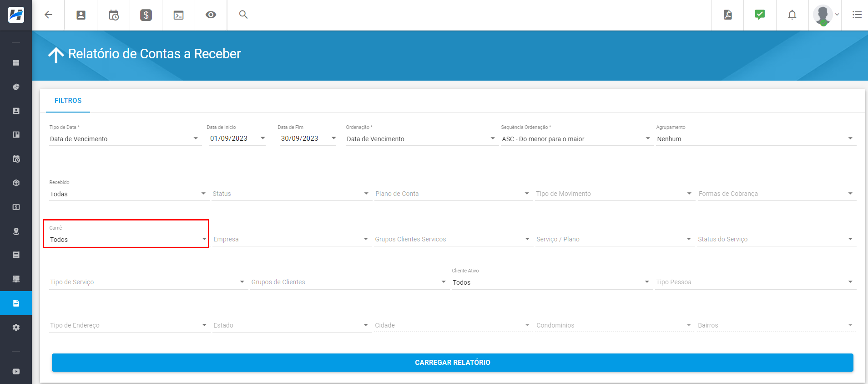Open the list document icon in sidebar
The height and width of the screenshot is (384, 868).
[16, 255]
